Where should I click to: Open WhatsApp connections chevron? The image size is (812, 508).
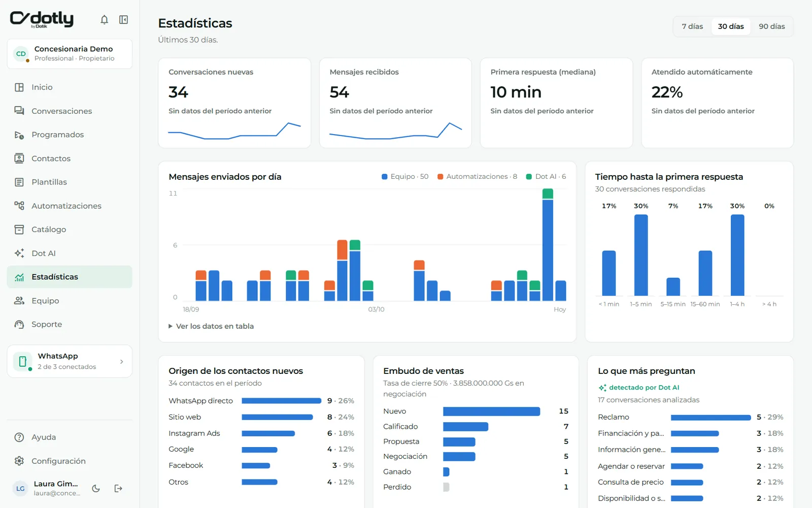121,362
